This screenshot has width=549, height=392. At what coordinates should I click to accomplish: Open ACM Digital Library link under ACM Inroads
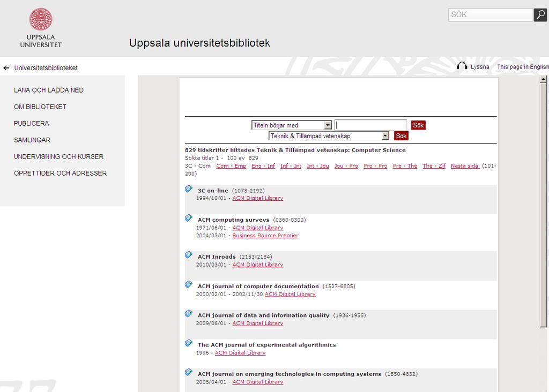(x=258, y=265)
